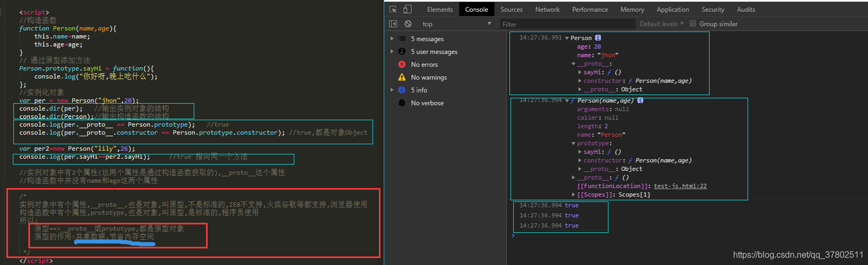868x265 pixels.
Task: Expand the [[Scopes]] entry
Action: click(x=574, y=195)
